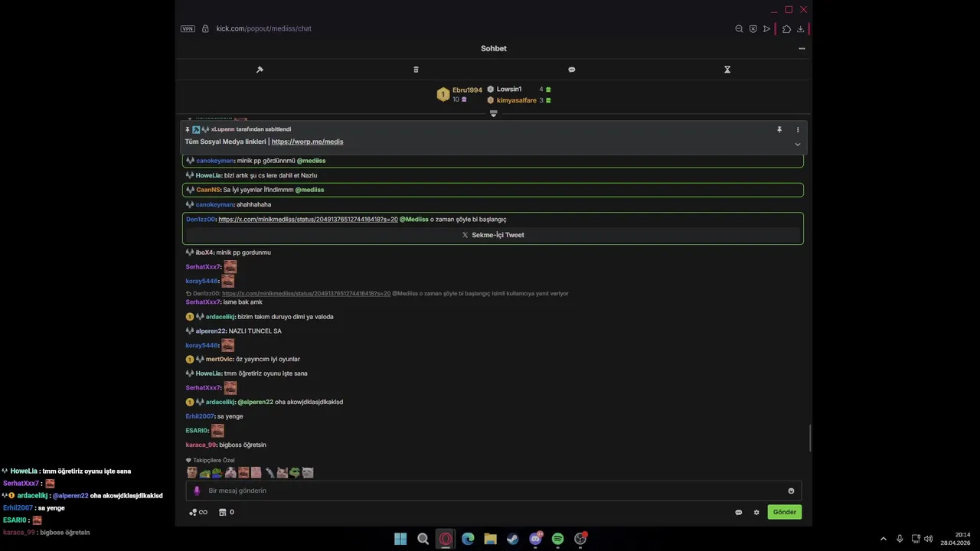The image size is (980, 551).
Task: Click the ad blocker shield icon
Action: coord(753,29)
